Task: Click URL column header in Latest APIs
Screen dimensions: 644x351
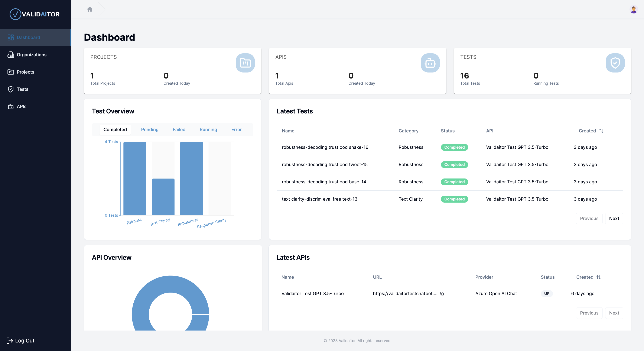Action: pos(377,277)
